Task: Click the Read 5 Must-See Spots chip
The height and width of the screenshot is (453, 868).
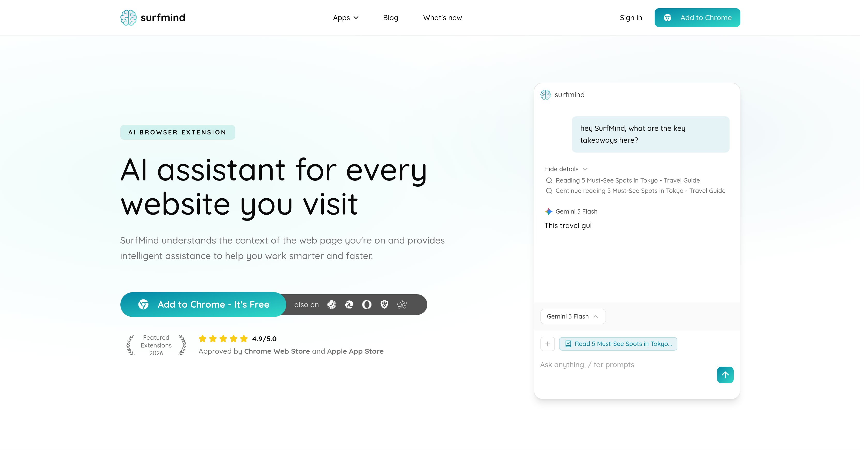Action: coord(618,344)
